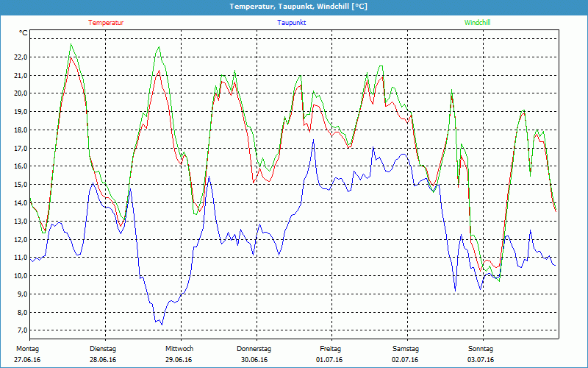Click the blue Taupunkt legend label
The width and height of the screenshot is (588, 368).
[x=291, y=23]
